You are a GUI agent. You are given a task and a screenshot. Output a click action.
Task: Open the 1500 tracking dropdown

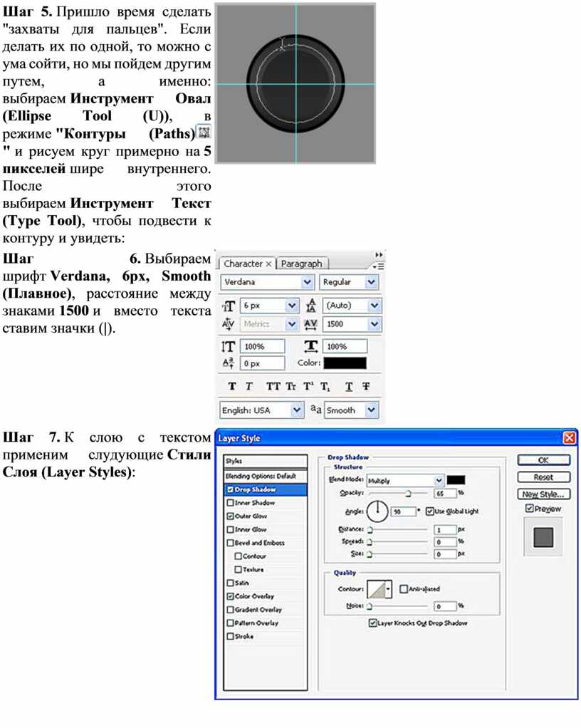pyautogui.click(x=374, y=324)
